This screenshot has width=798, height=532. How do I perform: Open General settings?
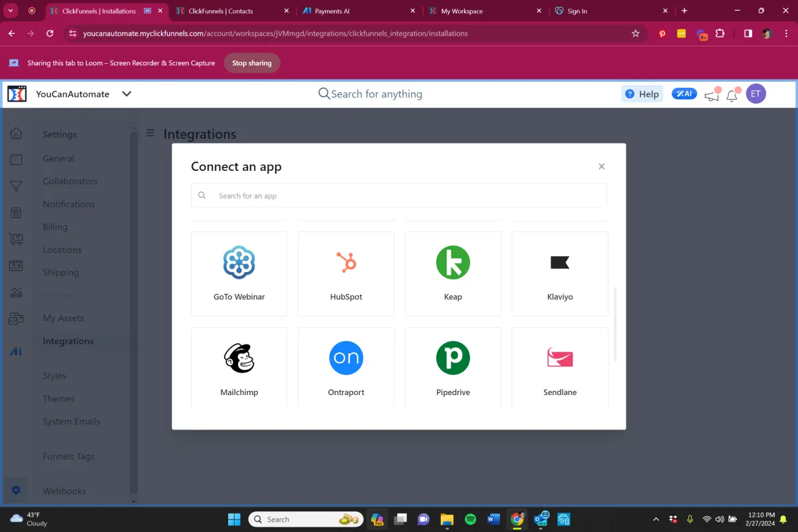59,158
